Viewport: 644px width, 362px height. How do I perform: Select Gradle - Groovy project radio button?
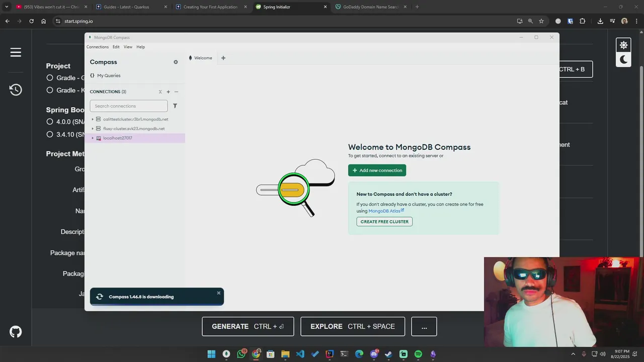[50, 78]
